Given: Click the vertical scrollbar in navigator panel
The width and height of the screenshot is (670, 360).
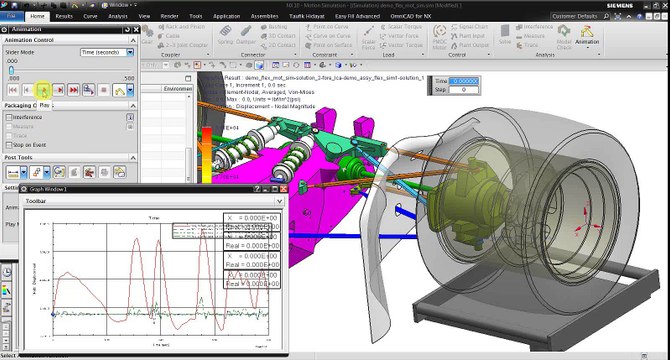Looking at the screenshot, I should point(188,165).
